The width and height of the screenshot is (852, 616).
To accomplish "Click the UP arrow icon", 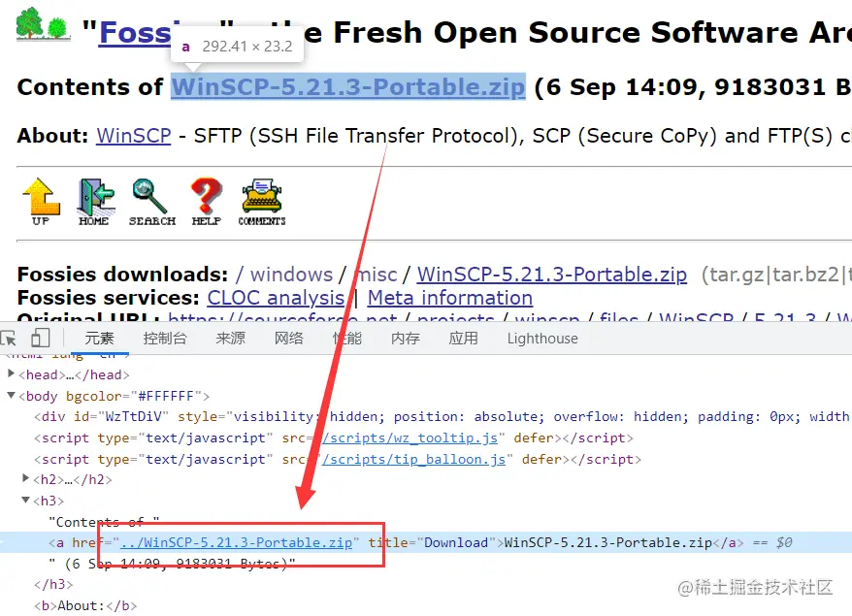I will click(x=42, y=202).
